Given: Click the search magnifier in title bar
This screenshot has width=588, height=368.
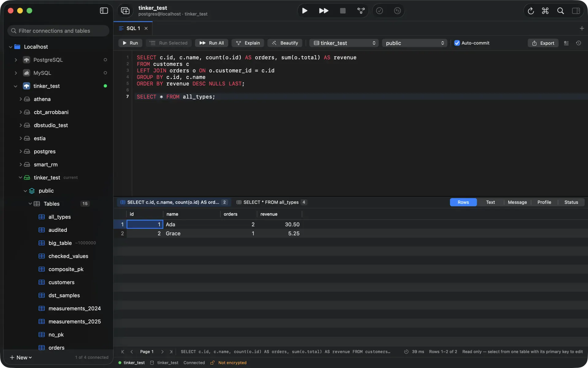Looking at the screenshot, I should tap(560, 11).
